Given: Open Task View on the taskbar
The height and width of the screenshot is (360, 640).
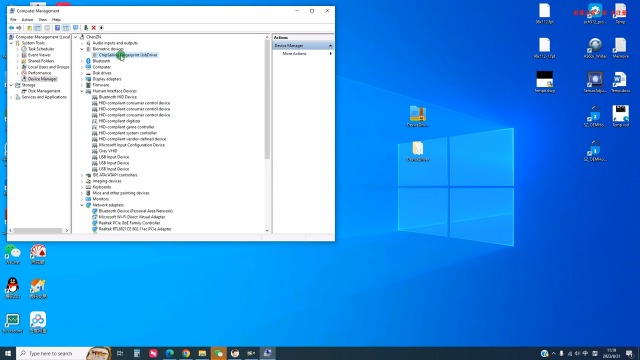Looking at the screenshot, I should tap(120, 353).
